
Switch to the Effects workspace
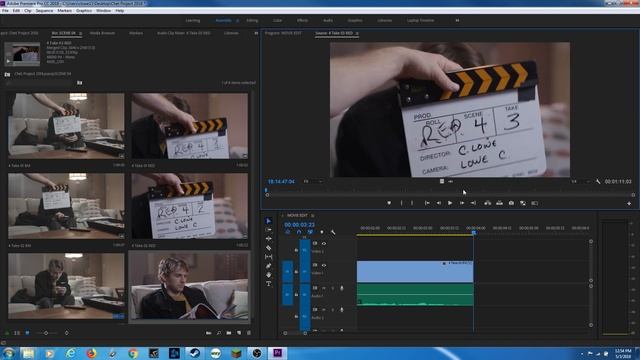pyautogui.click(x=302, y=20)
